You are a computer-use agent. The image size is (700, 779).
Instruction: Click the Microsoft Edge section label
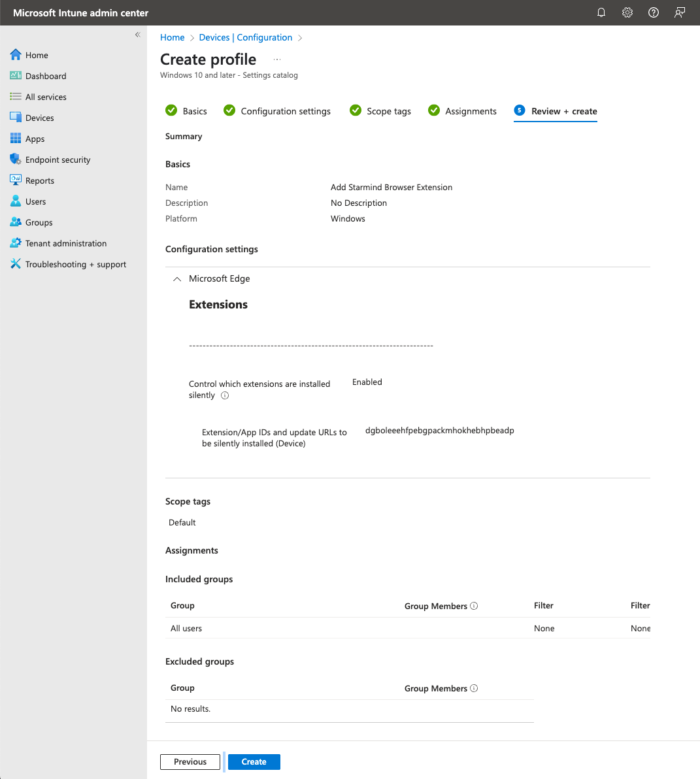tap(219, 278)
